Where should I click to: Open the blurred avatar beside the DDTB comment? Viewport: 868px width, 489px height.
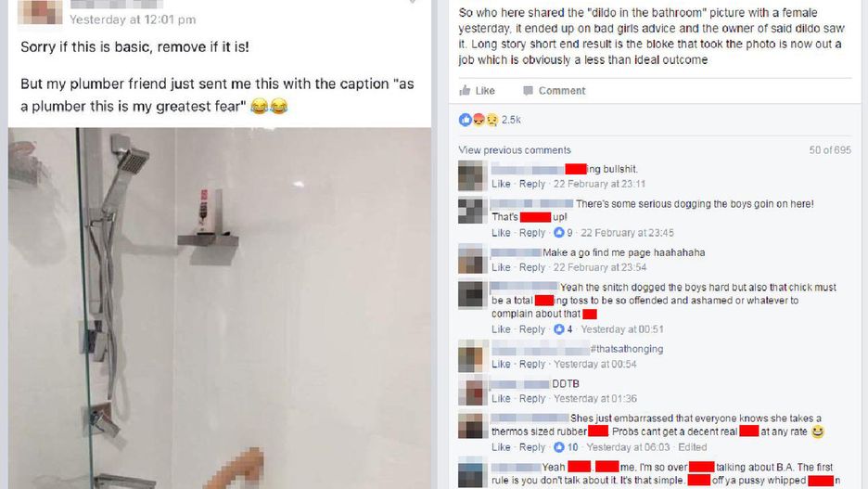point(472,391)
